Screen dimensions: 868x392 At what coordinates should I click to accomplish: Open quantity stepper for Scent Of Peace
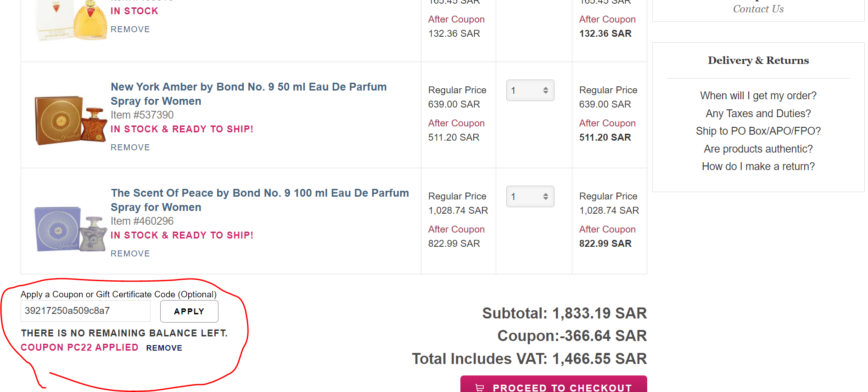tap(530, 197)
